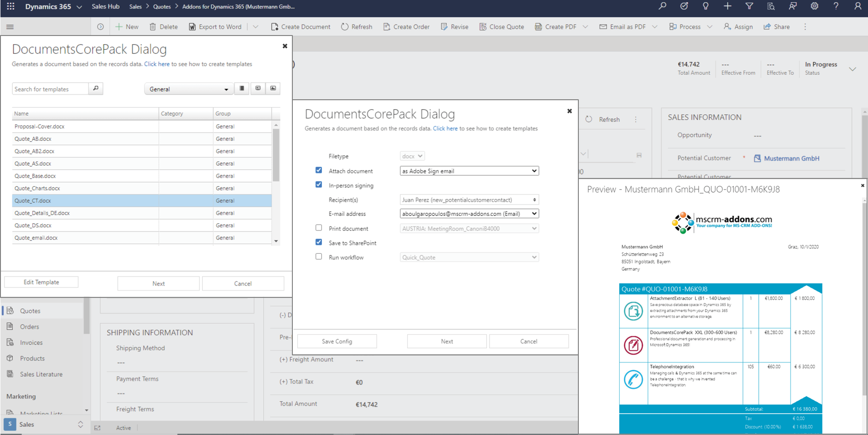
Task: Open the Sales area switcher at bottom
Action: tap(44, 425)
